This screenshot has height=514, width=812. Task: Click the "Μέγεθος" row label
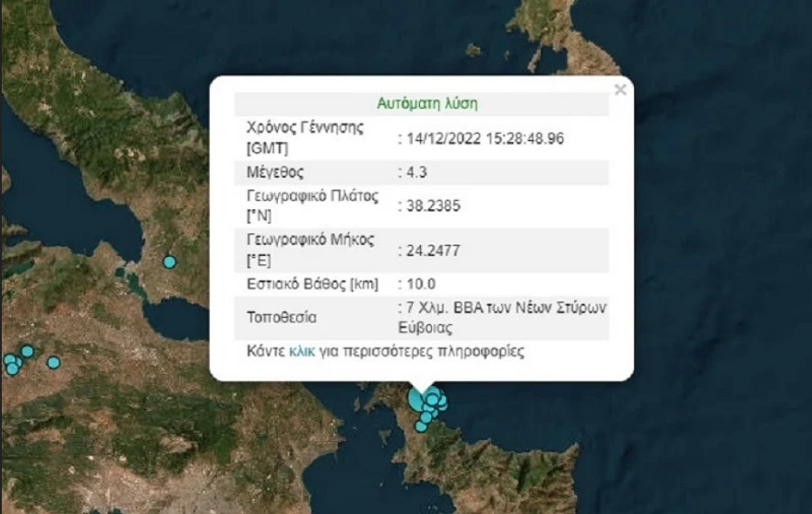[x=276, y=172]
